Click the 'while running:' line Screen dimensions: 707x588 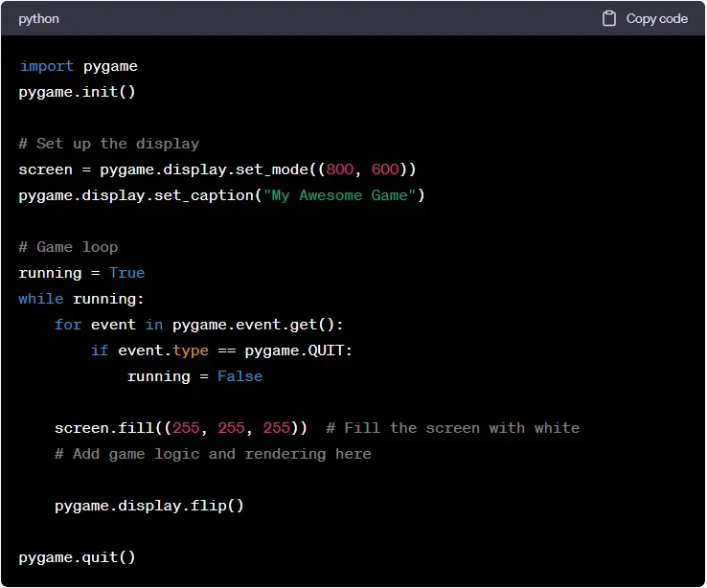(x=81, y=299)
